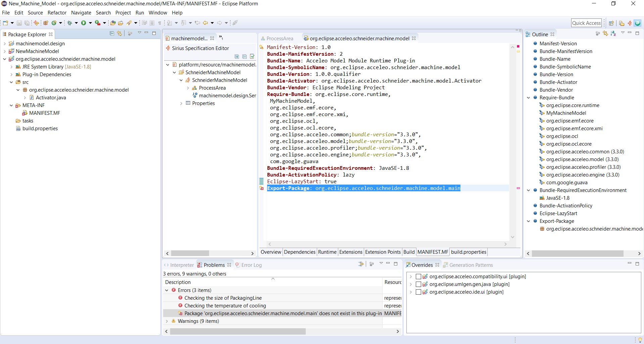Click Validate icon in Sirius Specification Editor
This screenshot has height=344, width=644.
pos(252,57)
